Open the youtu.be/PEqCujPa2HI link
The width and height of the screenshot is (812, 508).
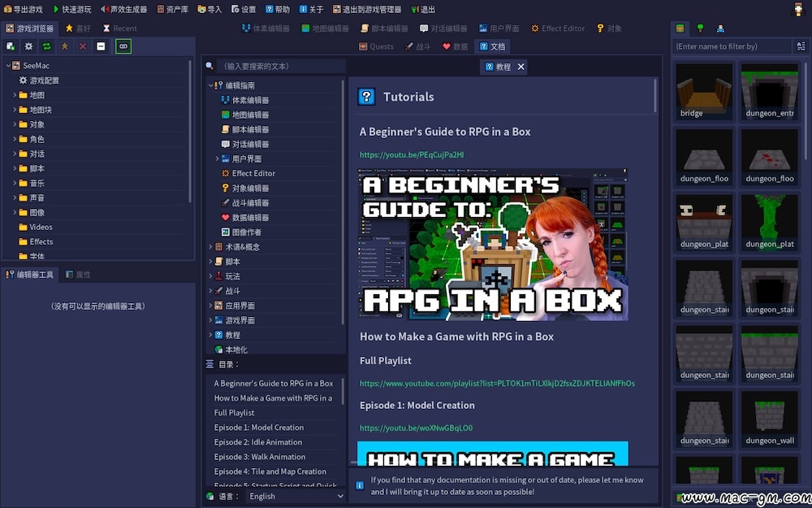(x=412, y=154)
